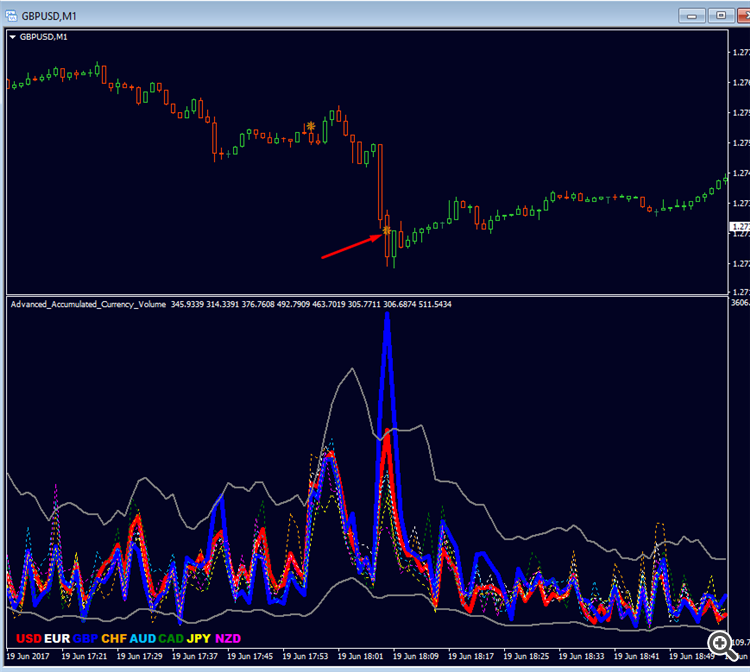Open the GBPUSD,M1 chart dropdown triangle
This screenshot has height=672, width=750.
pos(13,37)
